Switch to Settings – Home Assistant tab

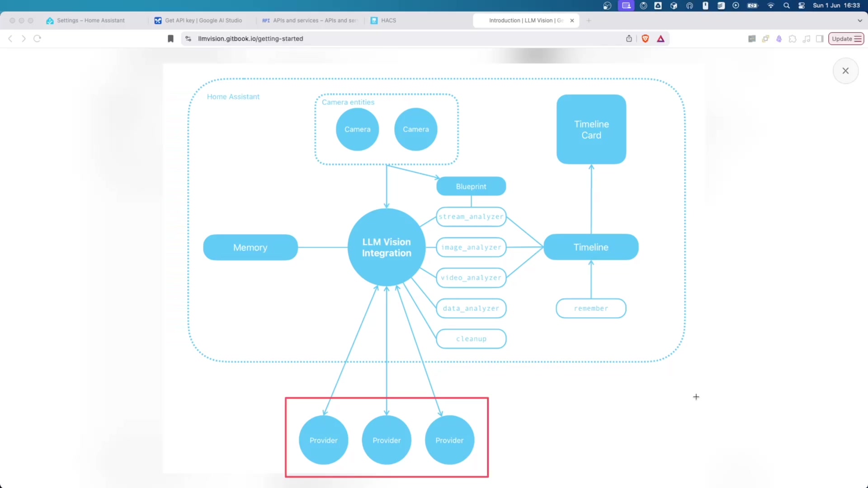click(x=90, y=20)
